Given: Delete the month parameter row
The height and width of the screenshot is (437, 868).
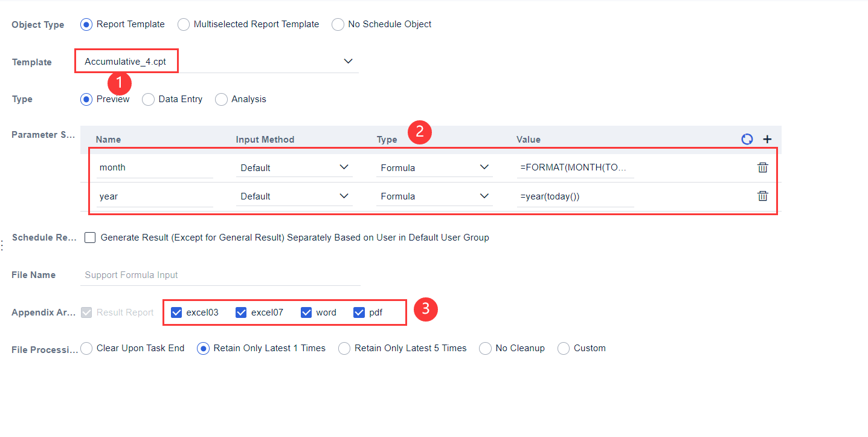Looking at the screenshot, I should coord(762,167).
